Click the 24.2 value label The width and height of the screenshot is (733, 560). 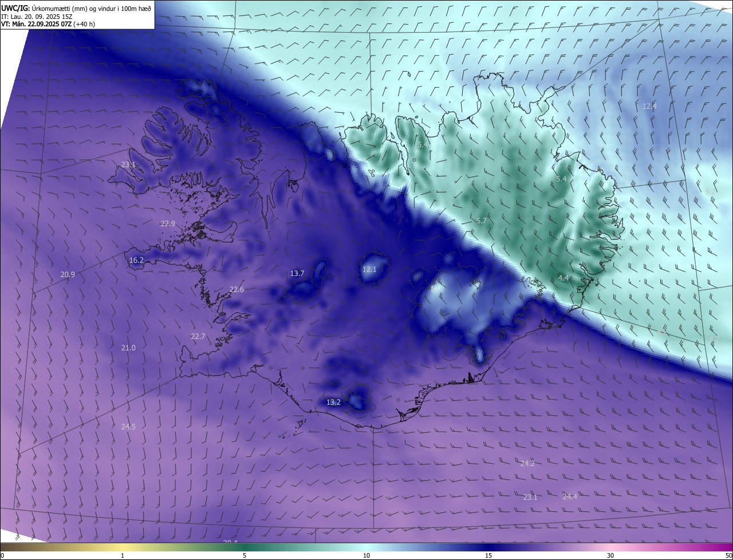click(527, 463)
